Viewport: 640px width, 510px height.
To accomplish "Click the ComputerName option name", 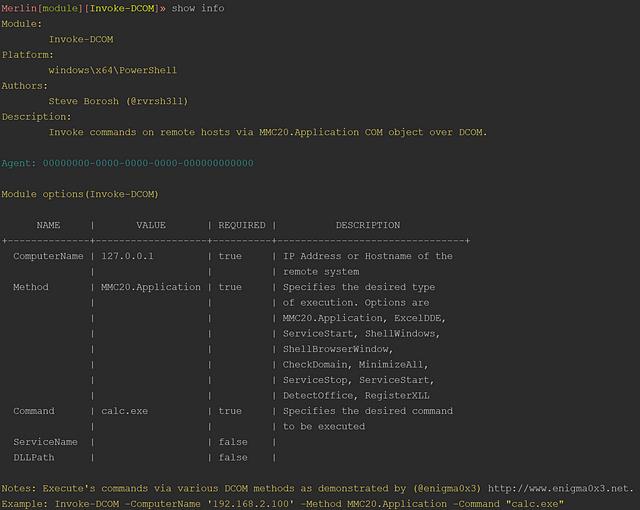I will pyautogui.click(x=48, y=256).
